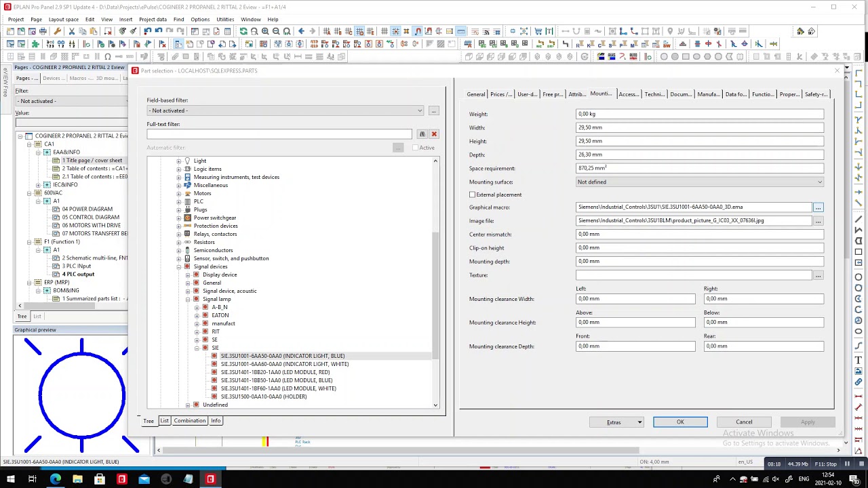The width and height of the screenshot is (868, 488).
Task: Select SIE.3SU1001-6AA60-0AA0 (INDICATOR LIGHT, WHITE)
Action: 285,364
